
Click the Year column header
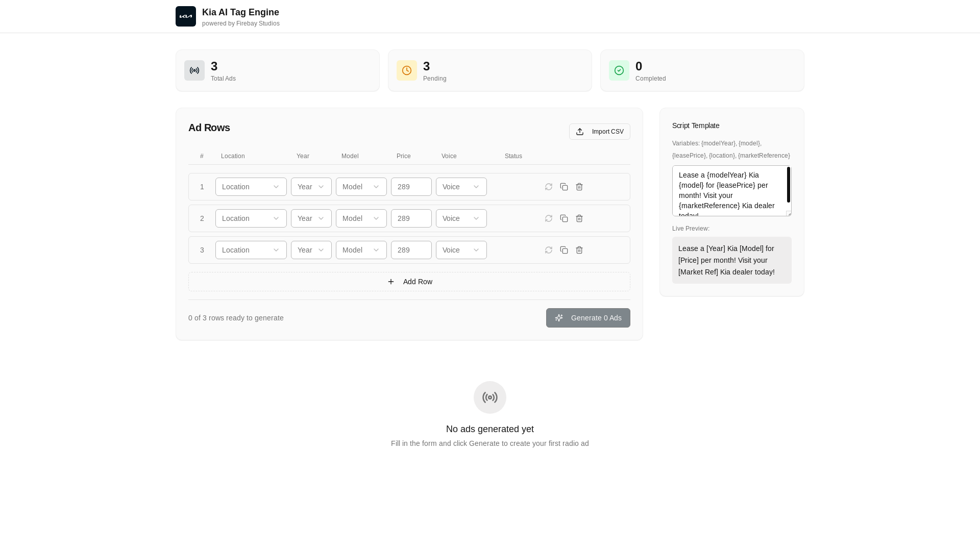[303, 156]
